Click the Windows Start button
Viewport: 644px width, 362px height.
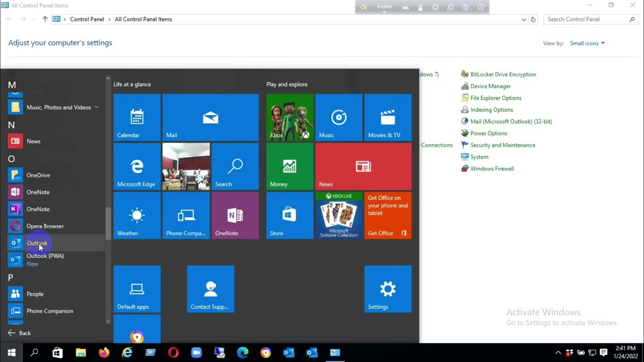click(x=12, y=352)
